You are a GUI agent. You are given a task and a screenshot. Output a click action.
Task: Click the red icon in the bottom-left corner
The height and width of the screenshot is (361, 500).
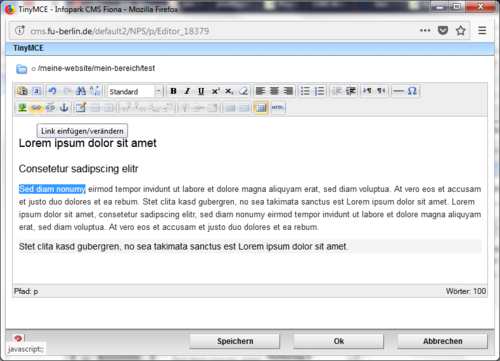pos(18,338)
